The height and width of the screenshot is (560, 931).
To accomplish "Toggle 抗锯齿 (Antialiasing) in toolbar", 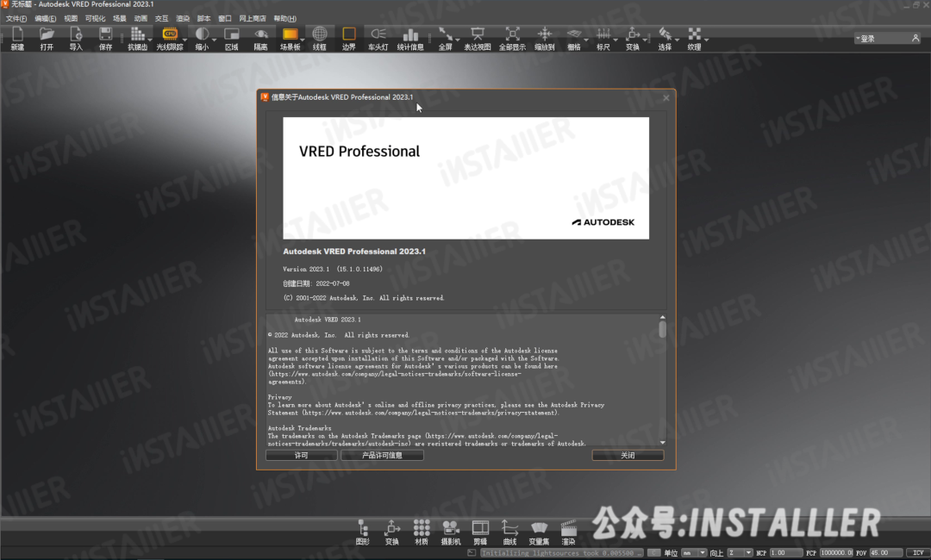I will tap(136, 39).
